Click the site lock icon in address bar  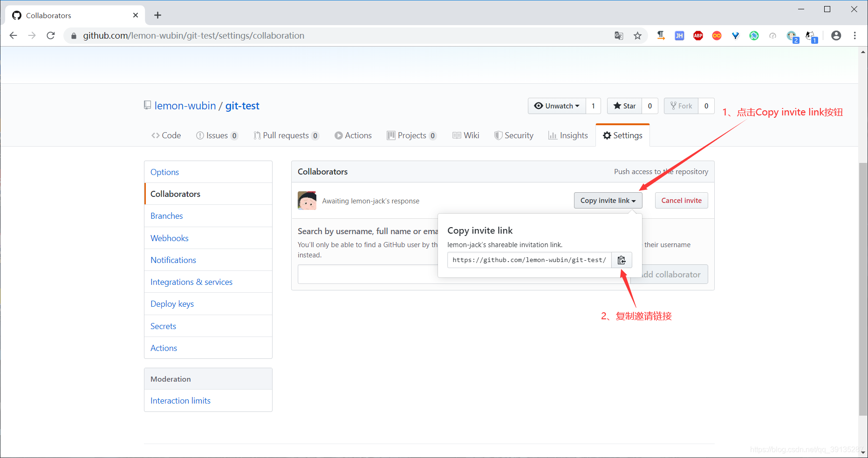pos(74,36)
